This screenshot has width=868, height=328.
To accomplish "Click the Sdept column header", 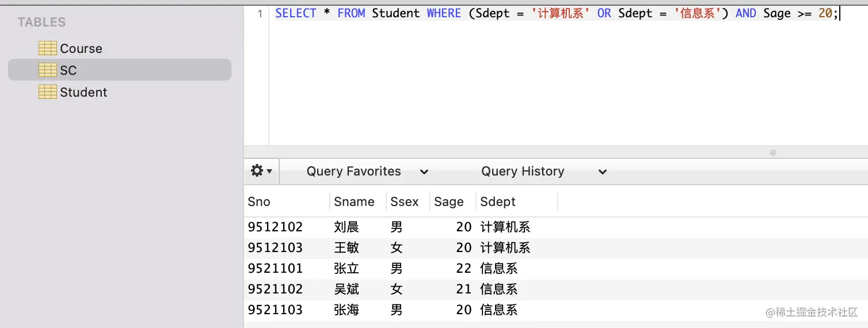I will (498, 202).
